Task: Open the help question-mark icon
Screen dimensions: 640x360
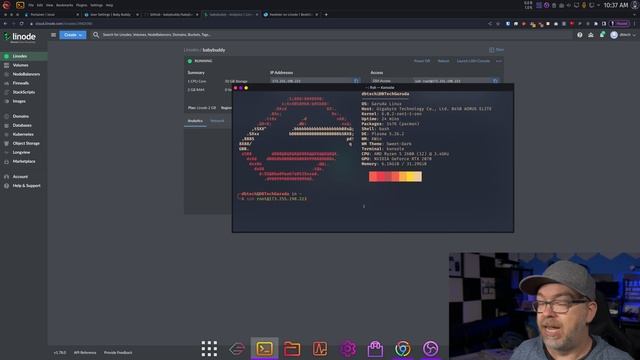Action: click(x=580, y=35)
